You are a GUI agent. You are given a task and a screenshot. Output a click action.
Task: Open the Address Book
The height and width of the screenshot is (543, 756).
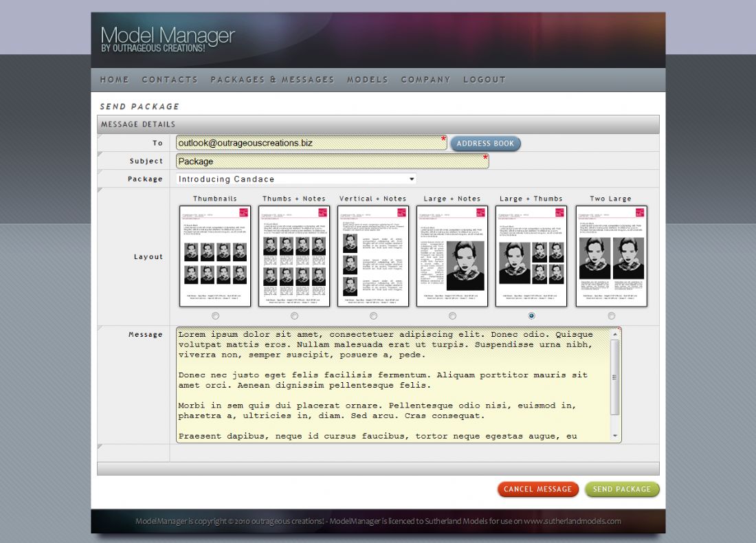[x=485, y=144]
